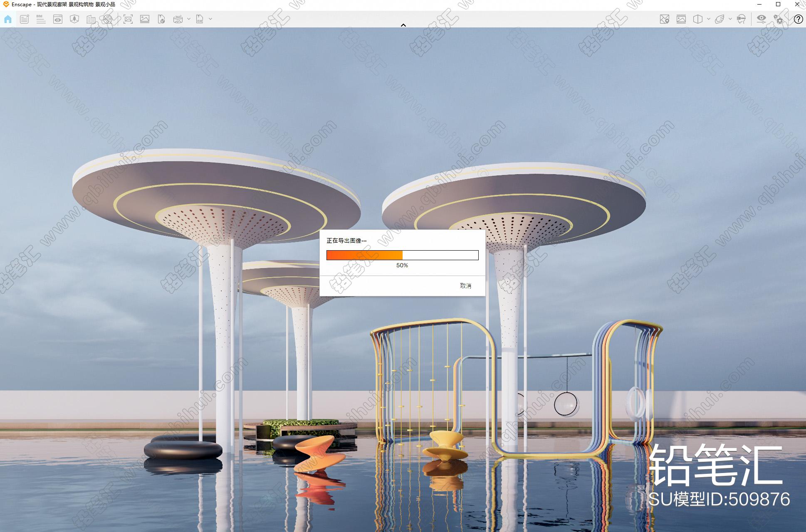Image resolution: width=806 pixels, height=532 pixels.
Task: Open the video editor film reel icon
Action: 108,19
